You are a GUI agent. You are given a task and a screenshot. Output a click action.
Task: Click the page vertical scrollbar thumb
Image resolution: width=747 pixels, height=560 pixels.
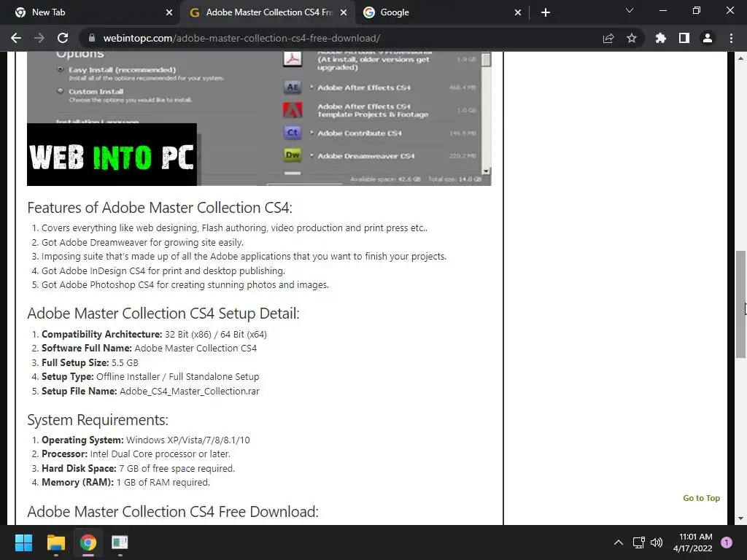pyautogui.click(x=740, y=304)
